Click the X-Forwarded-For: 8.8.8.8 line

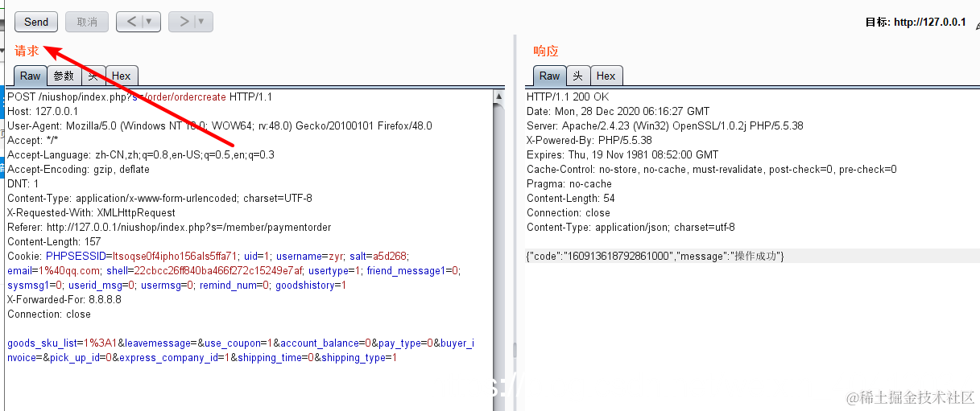64,299
